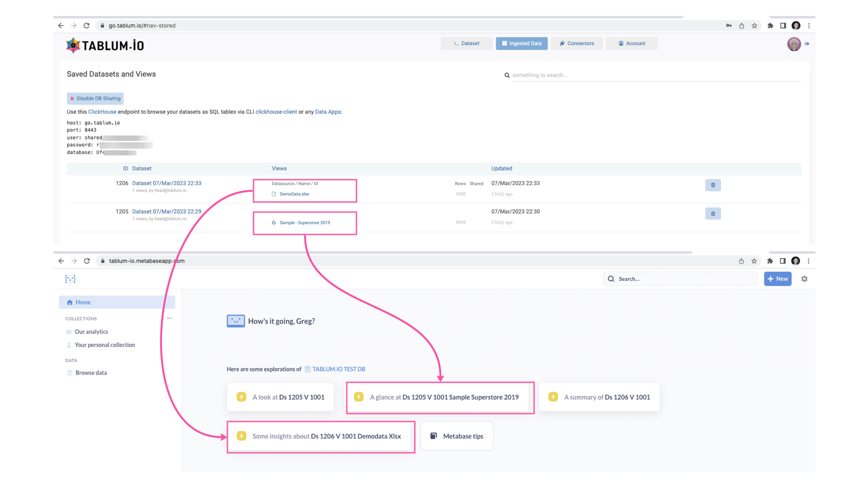Open the Tablum user avatar
The image size is (868, 488).
tap(794, 44)
